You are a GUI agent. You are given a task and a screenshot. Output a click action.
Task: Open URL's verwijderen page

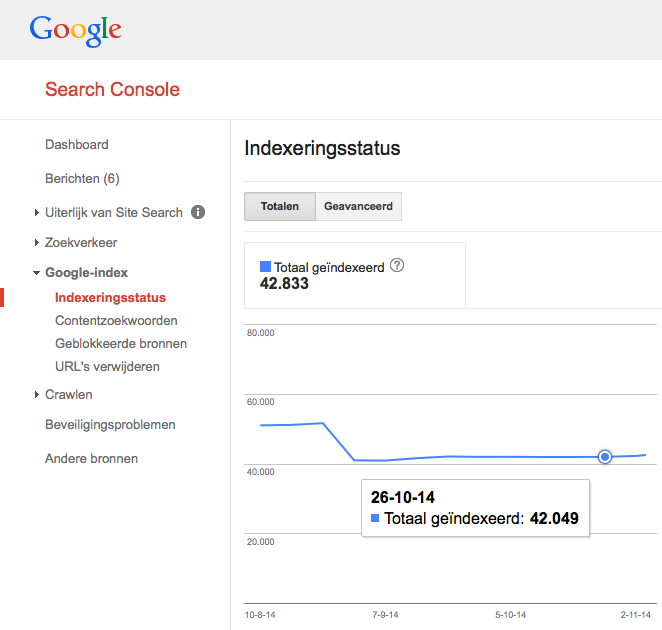click(x=107, y=367)
